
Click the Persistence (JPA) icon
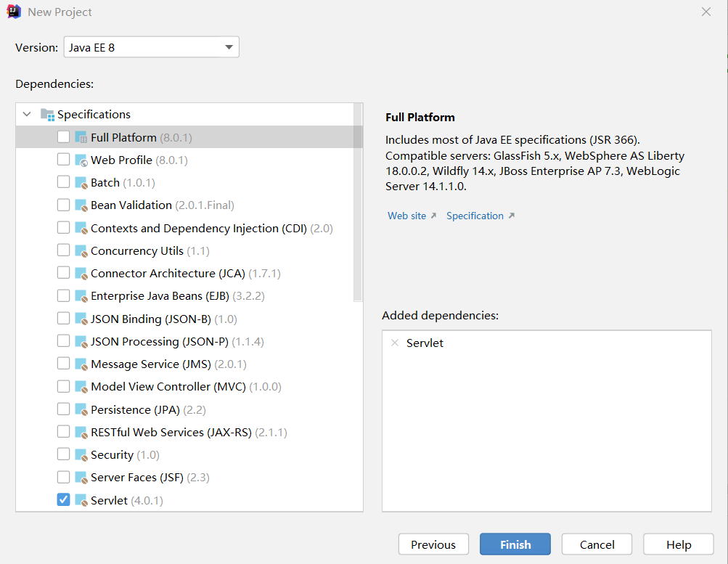(81, 409)
